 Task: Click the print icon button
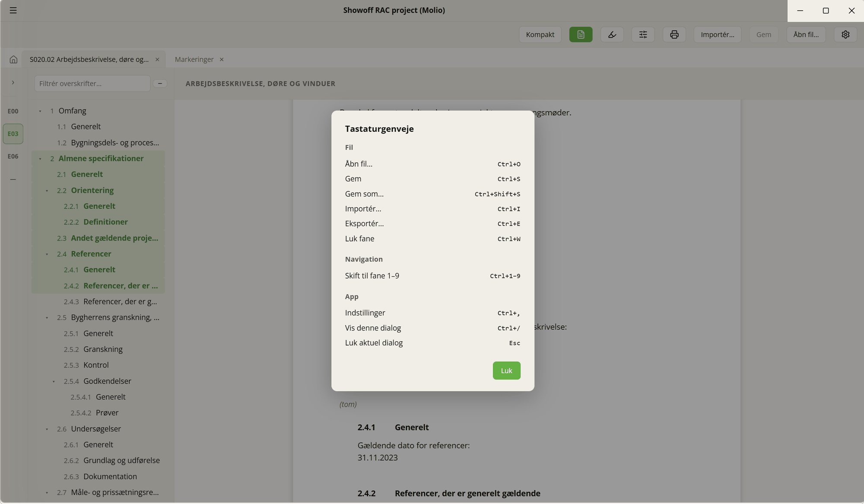tap(674, 35)
